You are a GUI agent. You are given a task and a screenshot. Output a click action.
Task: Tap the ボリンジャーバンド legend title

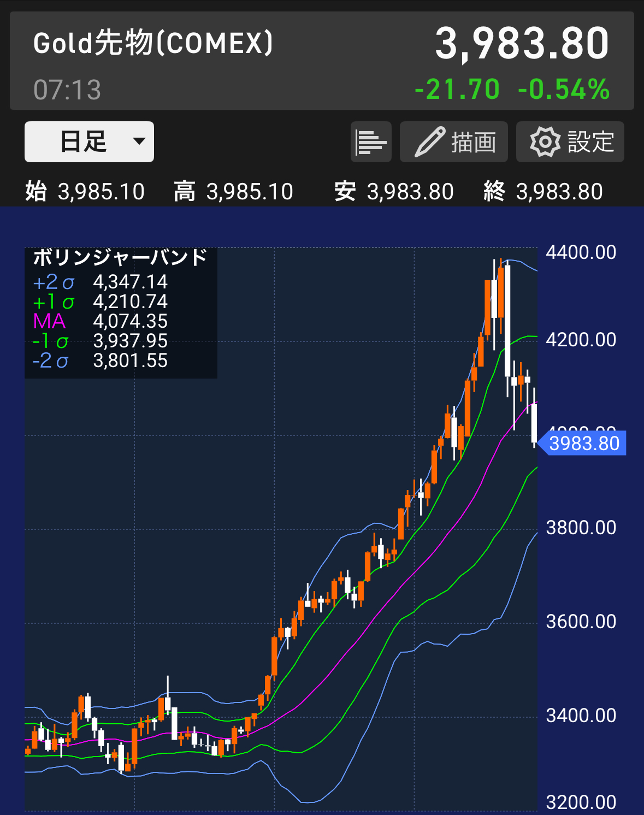click(x=120, y=257)
